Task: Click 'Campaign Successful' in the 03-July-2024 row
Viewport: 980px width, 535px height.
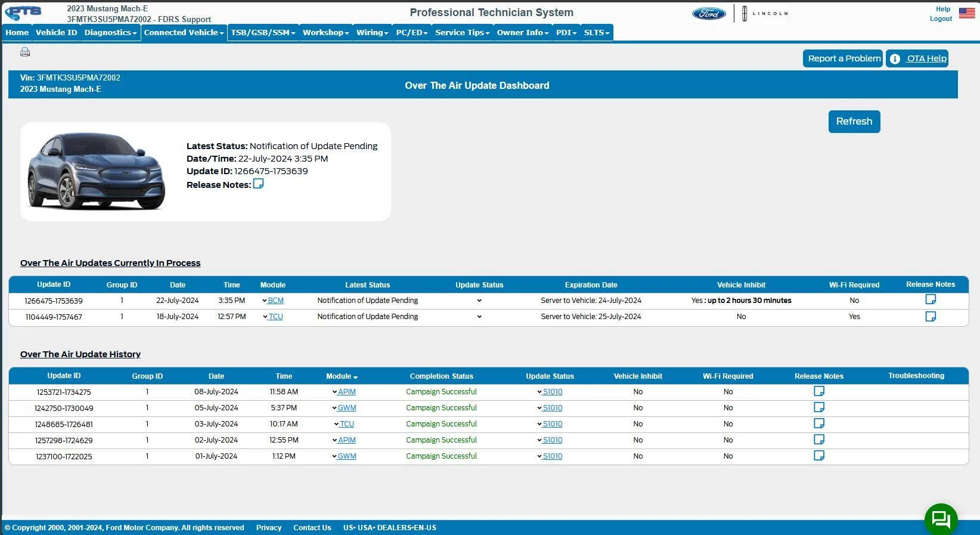Action: 442,424
